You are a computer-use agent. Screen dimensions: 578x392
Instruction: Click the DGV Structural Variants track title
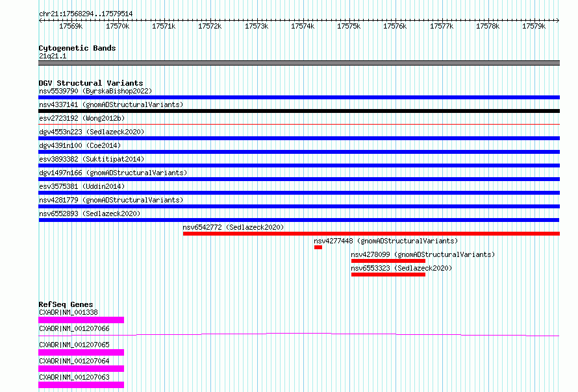[91, 83]
